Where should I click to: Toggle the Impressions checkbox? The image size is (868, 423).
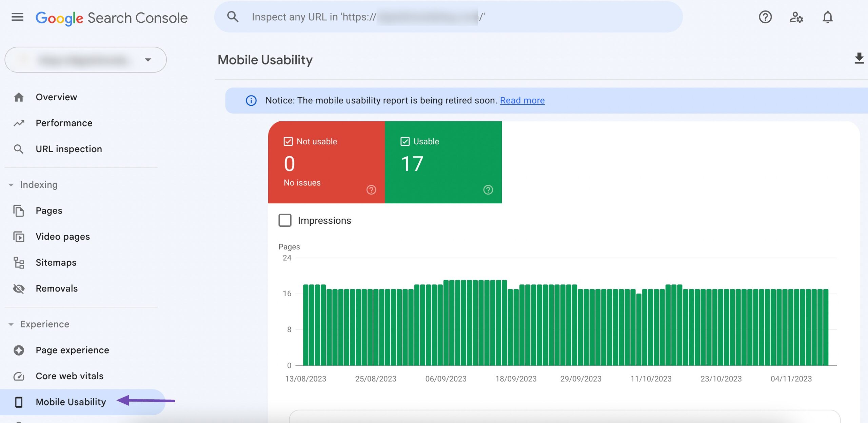coord(285,220)
